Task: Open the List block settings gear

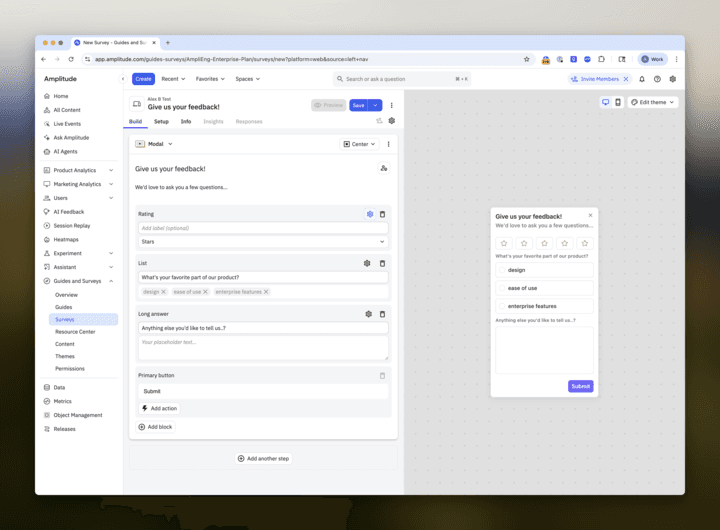Action: point(367,264)
